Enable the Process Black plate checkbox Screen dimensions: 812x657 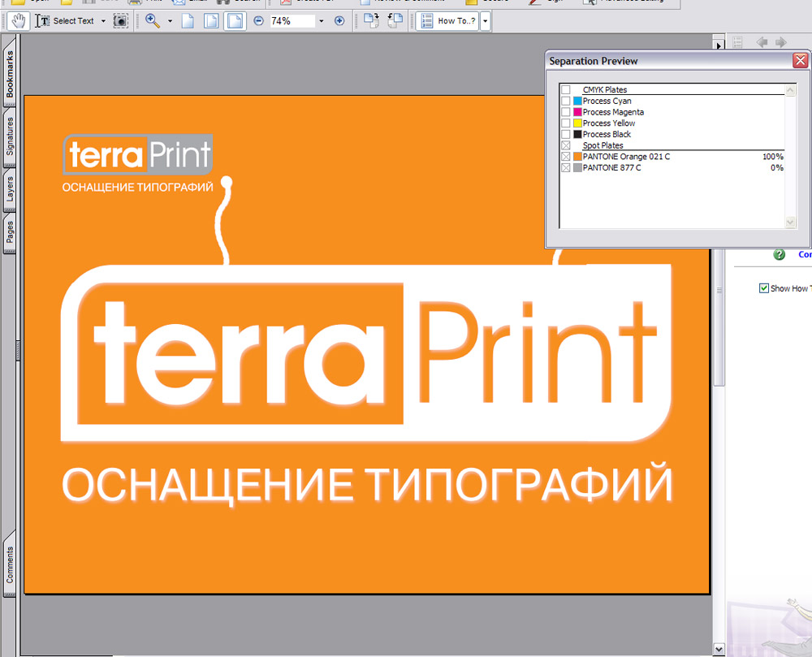566,134
